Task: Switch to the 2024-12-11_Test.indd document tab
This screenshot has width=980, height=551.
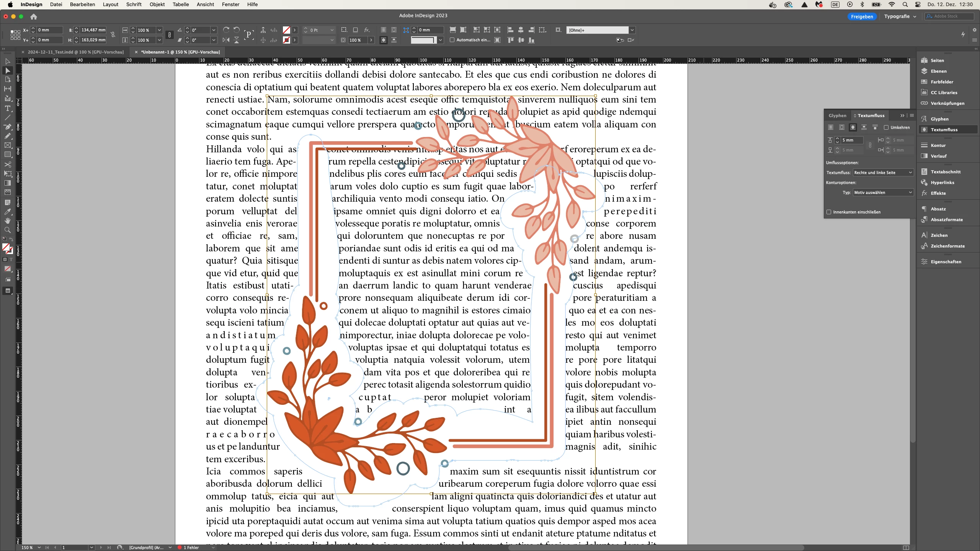Action: [75, 52]
